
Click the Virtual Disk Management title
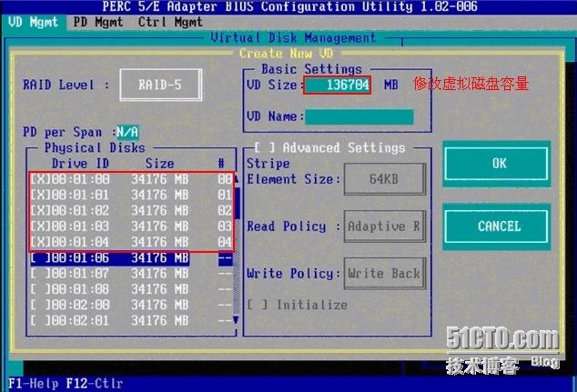(293, 37)
